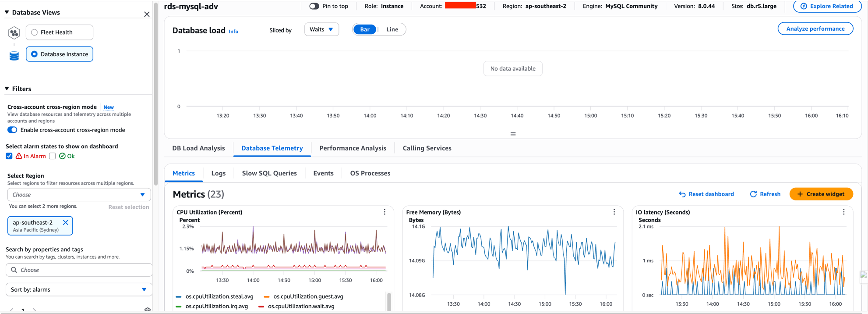This screenshot has width=868, height=314.
Task: Open the Sliced by Waits dropdown
Action: coord(321,29)
